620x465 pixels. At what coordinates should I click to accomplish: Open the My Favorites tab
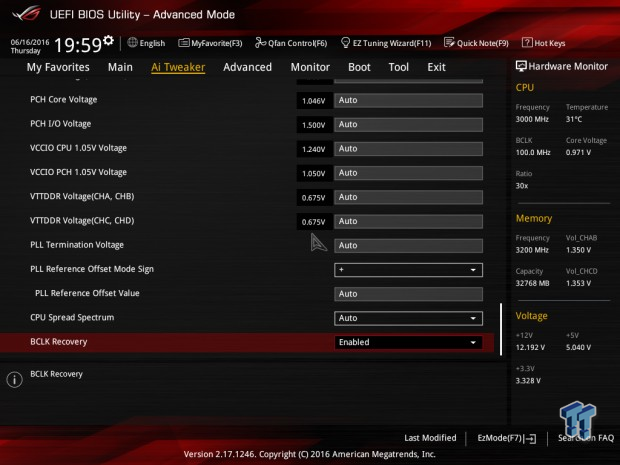(x=58, y=67)
